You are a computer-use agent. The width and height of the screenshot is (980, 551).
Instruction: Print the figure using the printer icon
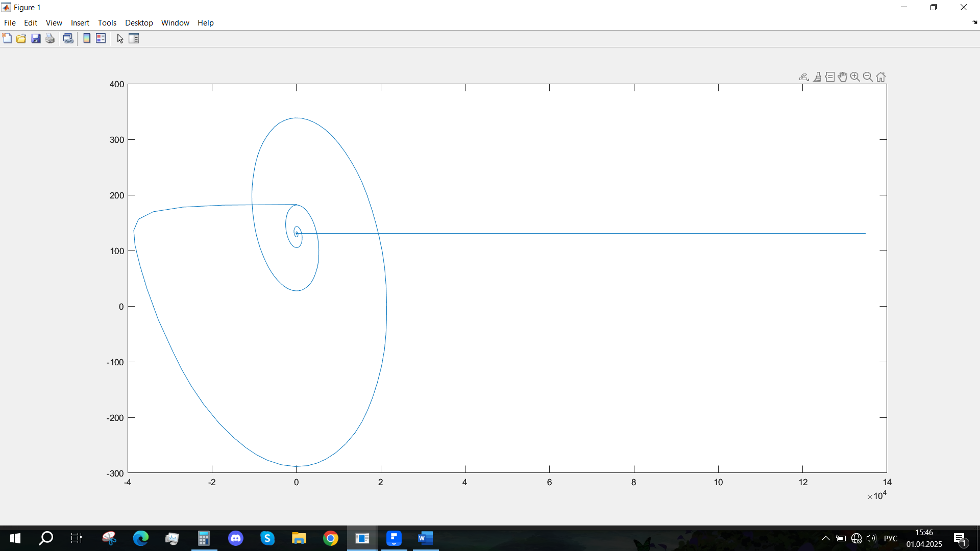pyautogui.click(x=50, y=39)
